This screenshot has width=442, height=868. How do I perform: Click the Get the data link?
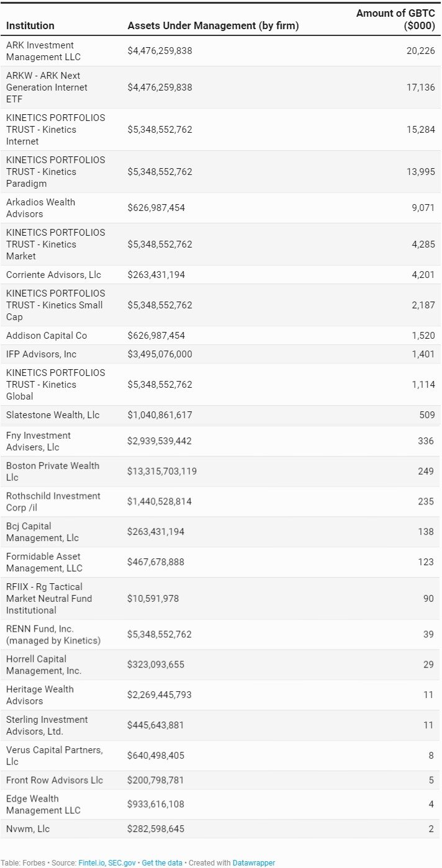point(162,862)
